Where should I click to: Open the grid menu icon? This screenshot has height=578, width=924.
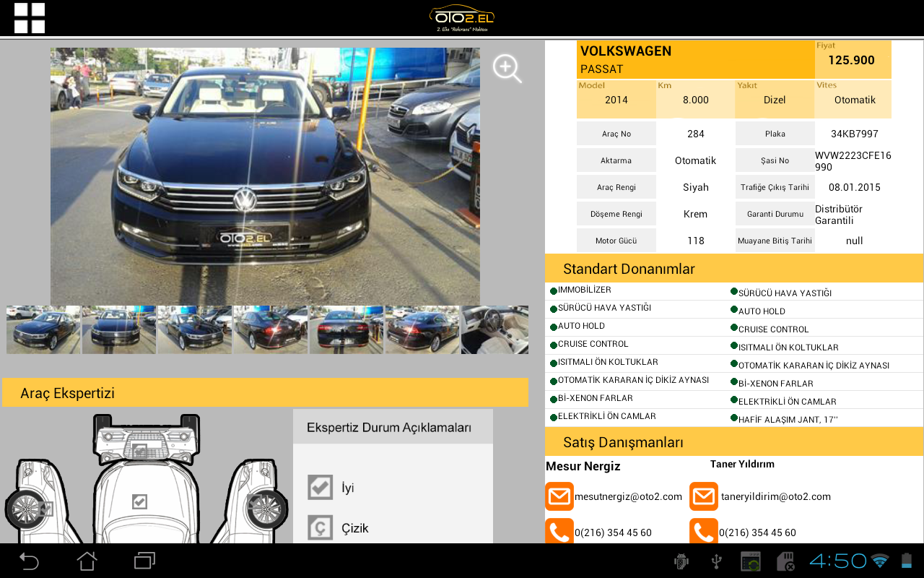coord(30,18)
